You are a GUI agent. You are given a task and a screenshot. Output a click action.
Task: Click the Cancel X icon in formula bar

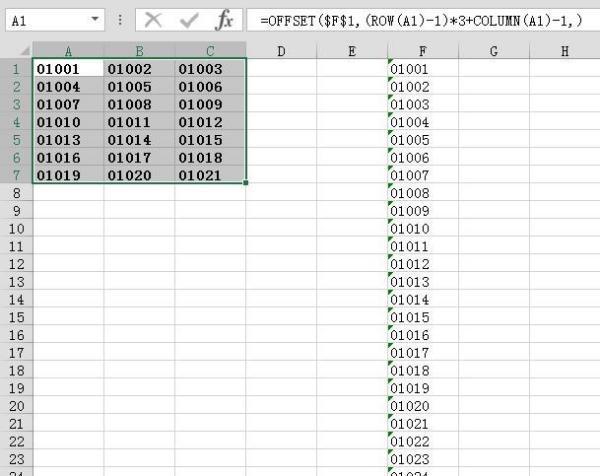[x=153, y=19]
